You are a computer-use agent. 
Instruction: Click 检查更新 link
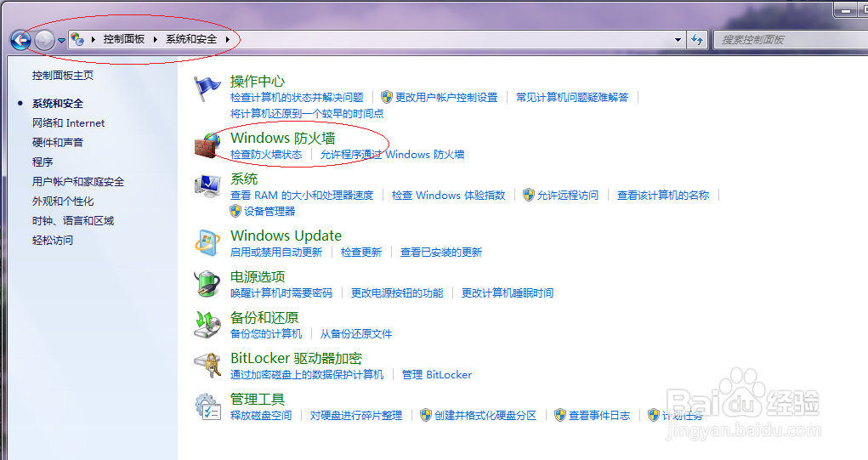(361, 253)
